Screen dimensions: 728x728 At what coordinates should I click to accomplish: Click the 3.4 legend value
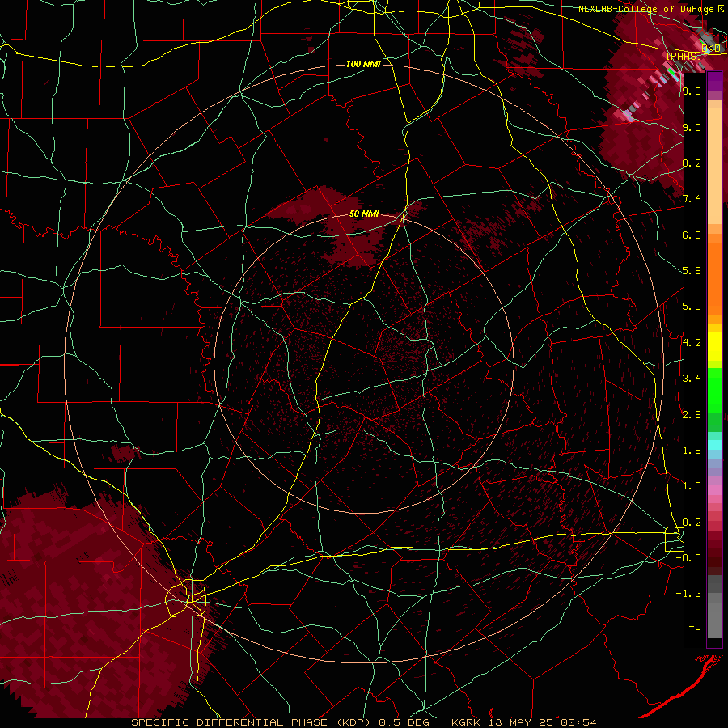click(692, 379)
